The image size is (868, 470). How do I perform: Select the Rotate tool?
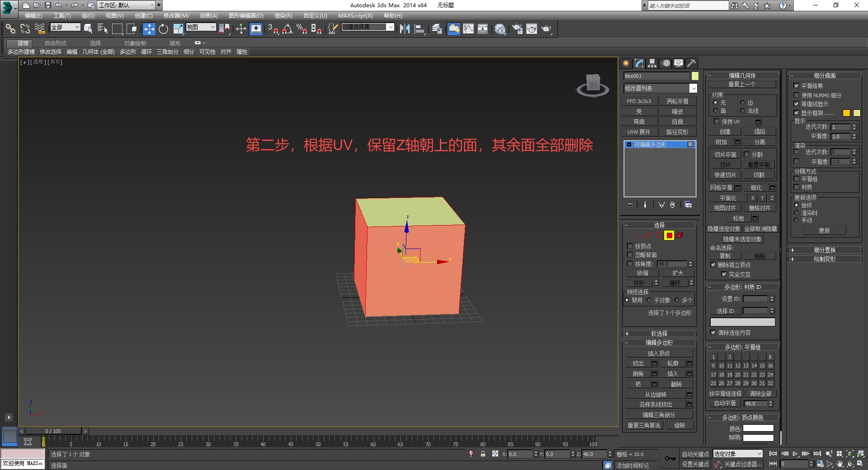[163, 29]
